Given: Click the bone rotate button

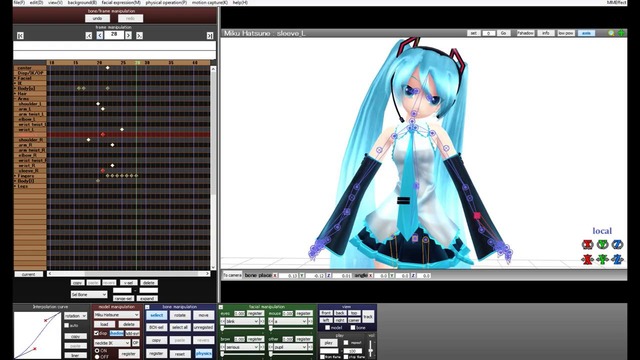Looking at the screenshot, I should coord(180,315).
